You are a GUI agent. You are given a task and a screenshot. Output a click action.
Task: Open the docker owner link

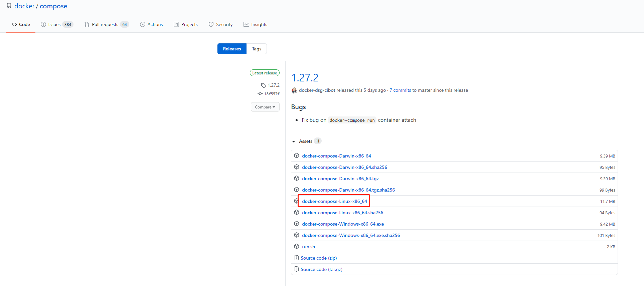click(24, 6)
